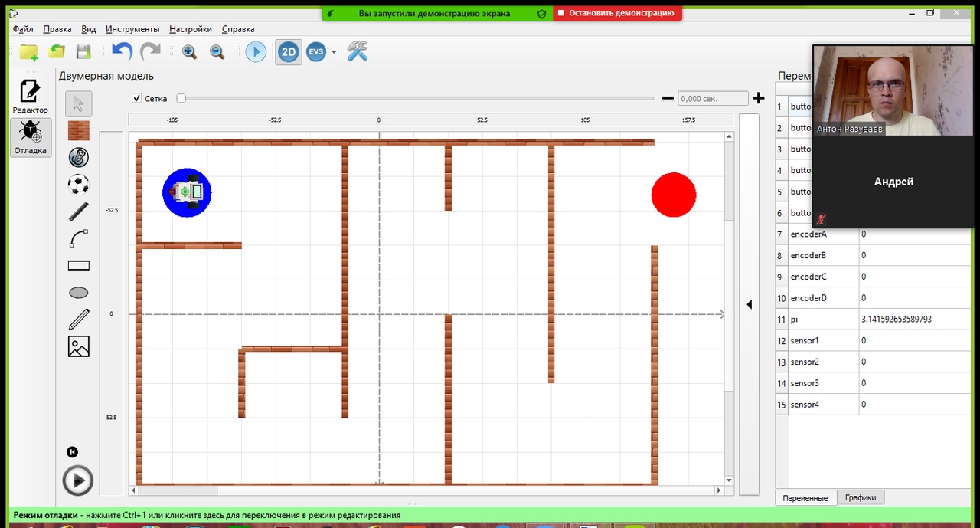Click the grid size slider handle
Screen dimensions: 980x528
[181, 98]
